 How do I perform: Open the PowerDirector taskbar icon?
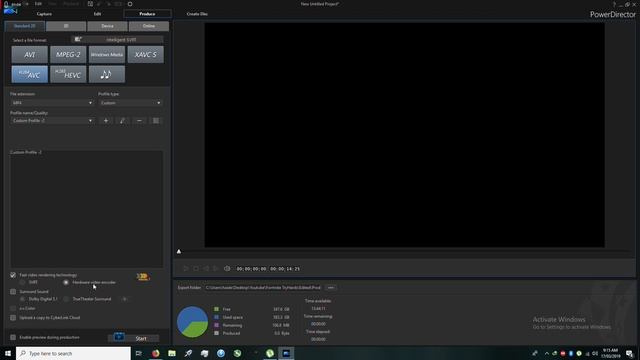286,353
